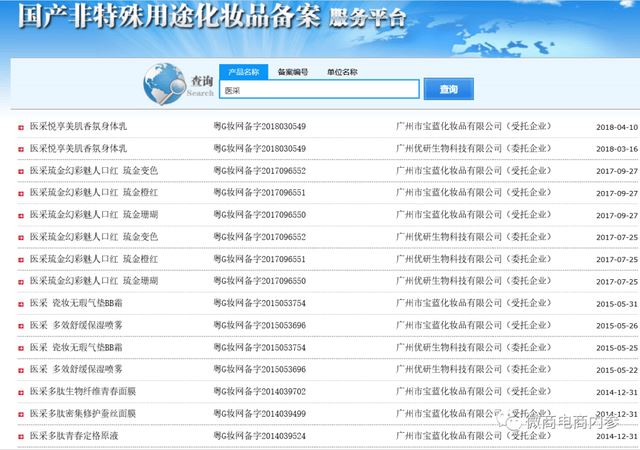Click the 国产非特殊用途化妆品备案 site title
Screen dimensions: 640x450
(x=160, y=16)
